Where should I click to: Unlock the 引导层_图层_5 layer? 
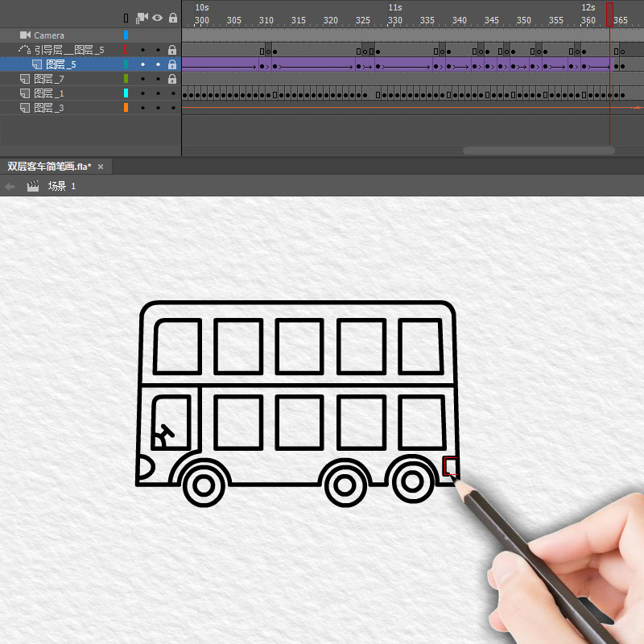pyautogui.click(x=172, y=50)
